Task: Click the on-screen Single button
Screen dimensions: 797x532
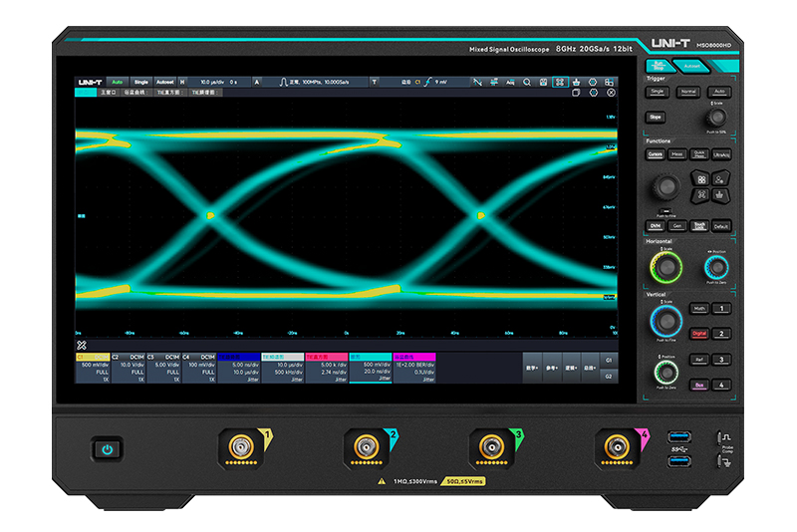Action: coord(141,82)
